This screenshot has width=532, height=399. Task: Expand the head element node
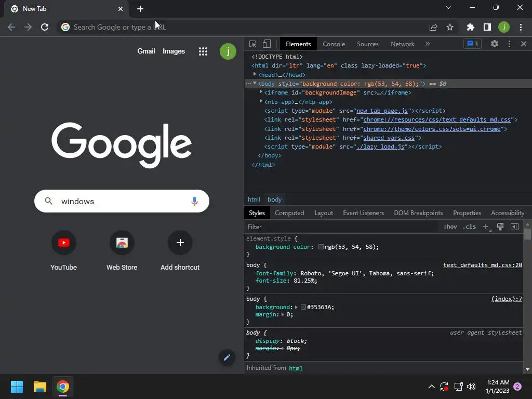tap(255, 74)
